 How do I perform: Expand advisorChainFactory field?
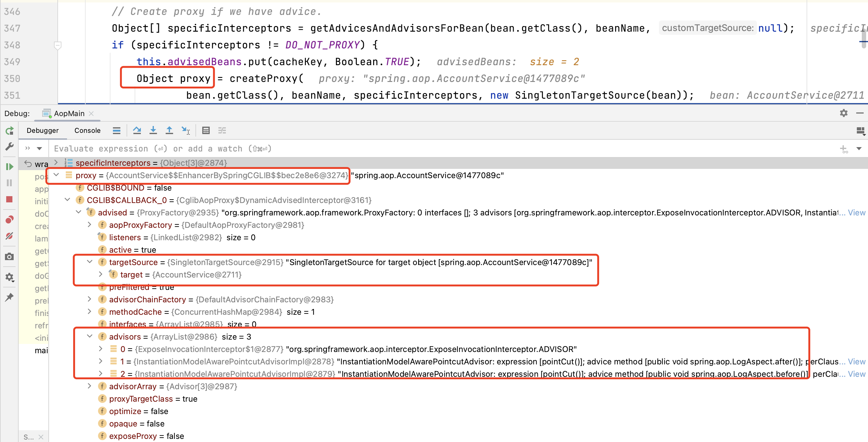point(90,300)
